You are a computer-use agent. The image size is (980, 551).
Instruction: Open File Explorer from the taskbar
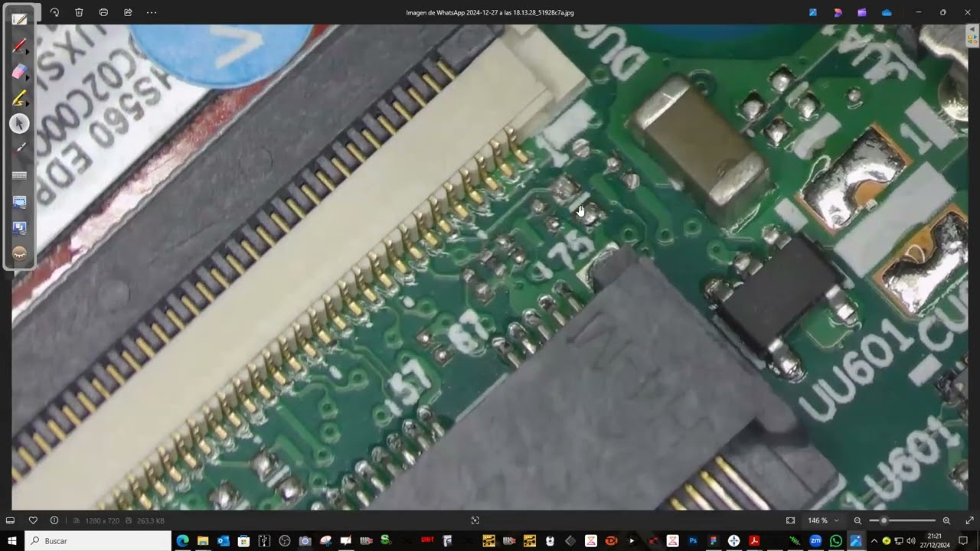coord(203,540)
